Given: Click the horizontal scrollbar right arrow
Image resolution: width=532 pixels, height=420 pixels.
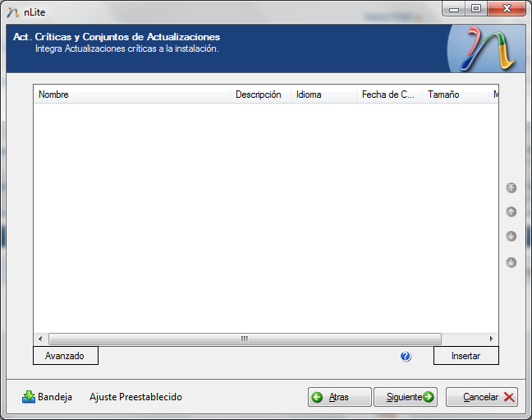Looking at the screenshot, I should tap(491, 339).
